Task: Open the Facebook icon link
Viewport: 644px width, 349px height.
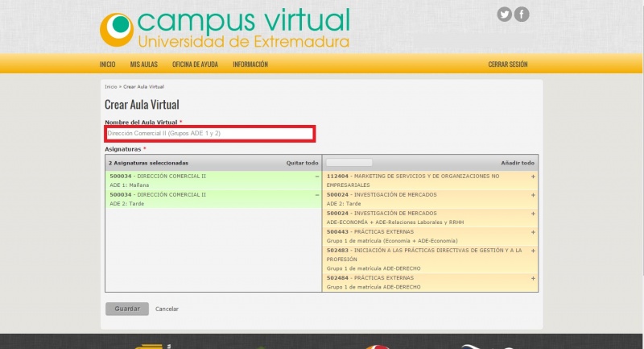Action: click(x=522, y=14)
